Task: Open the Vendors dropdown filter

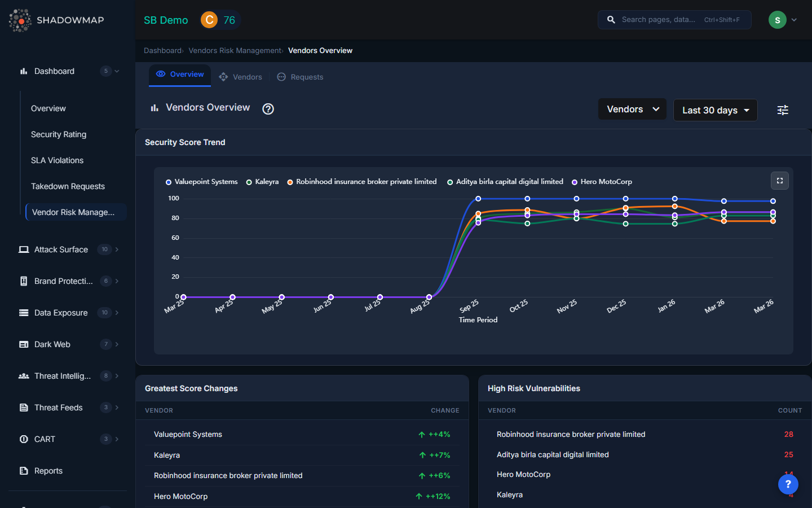Action: tap(632, 110)
